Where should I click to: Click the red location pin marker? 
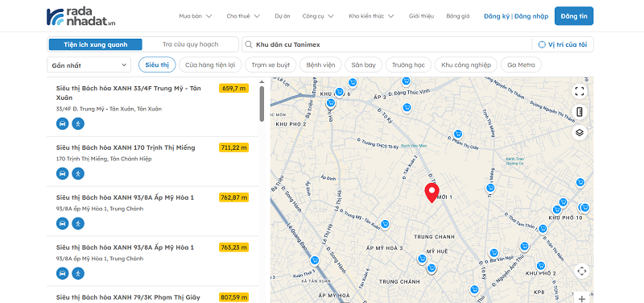point(431,193)
